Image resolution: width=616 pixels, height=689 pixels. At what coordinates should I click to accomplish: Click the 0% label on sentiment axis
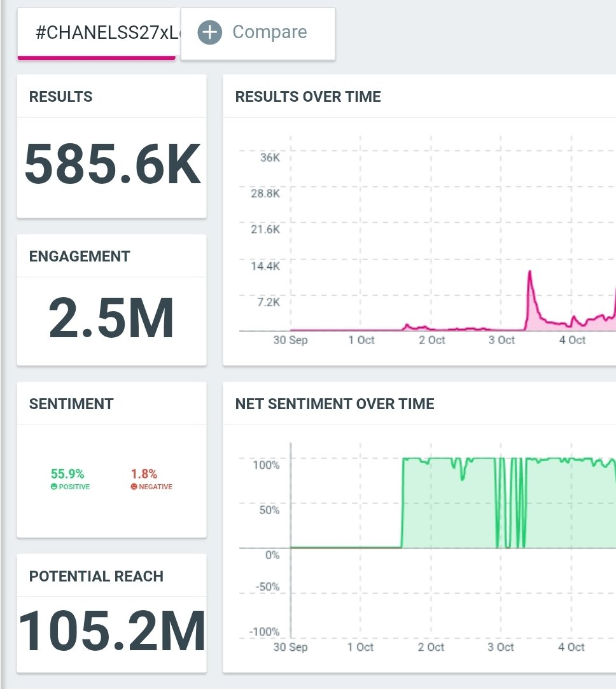click(x=272, y=555)
